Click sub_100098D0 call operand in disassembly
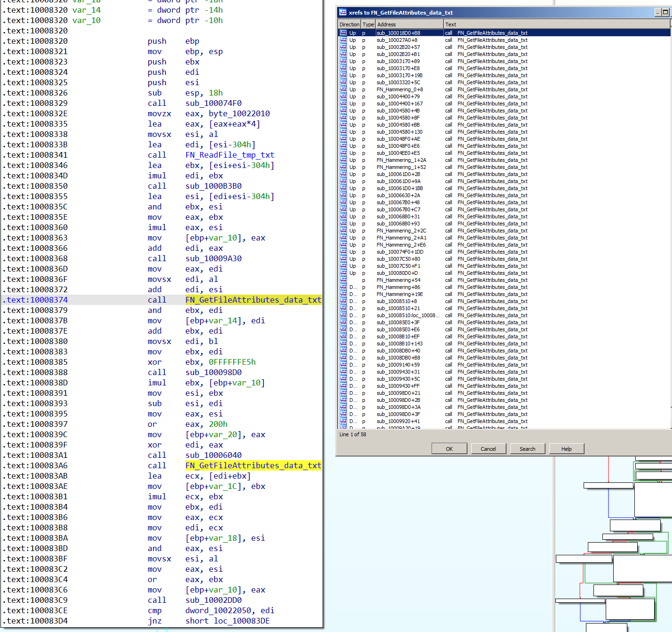 tap(213, 372)
